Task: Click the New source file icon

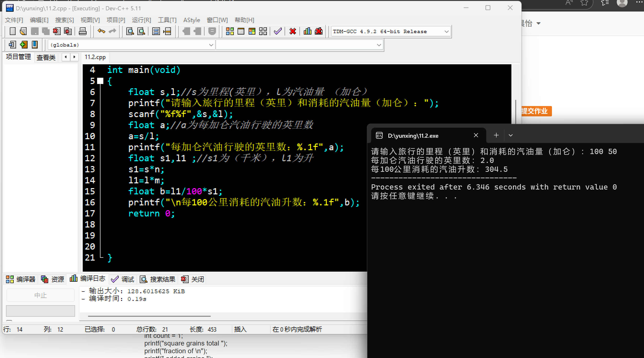Action: (x=12, y=31)
